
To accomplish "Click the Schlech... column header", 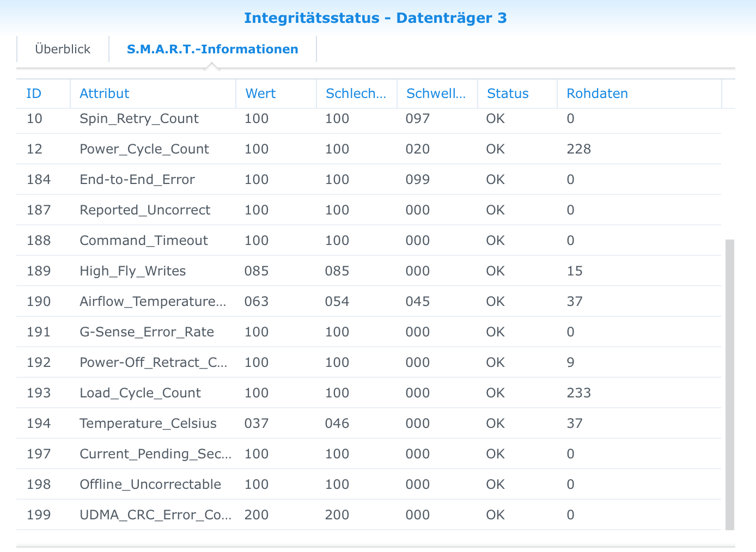I will pyautogui.click(x=357, y=94).
